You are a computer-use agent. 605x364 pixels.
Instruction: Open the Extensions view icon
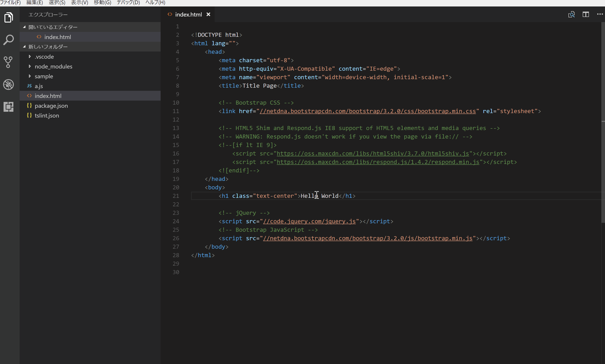(x=8, y=107)
